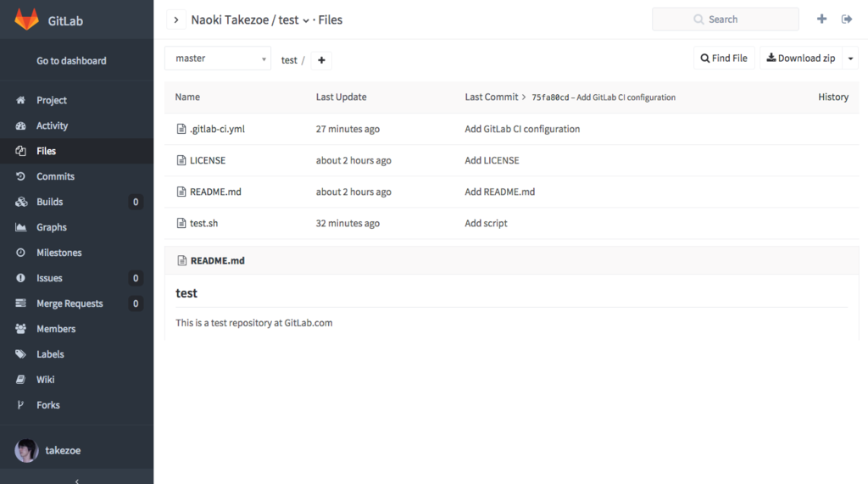Click Naoki Takezoe breadcrumb link
868x484 pixels.
pyautogui.click(x=230, y=20)
